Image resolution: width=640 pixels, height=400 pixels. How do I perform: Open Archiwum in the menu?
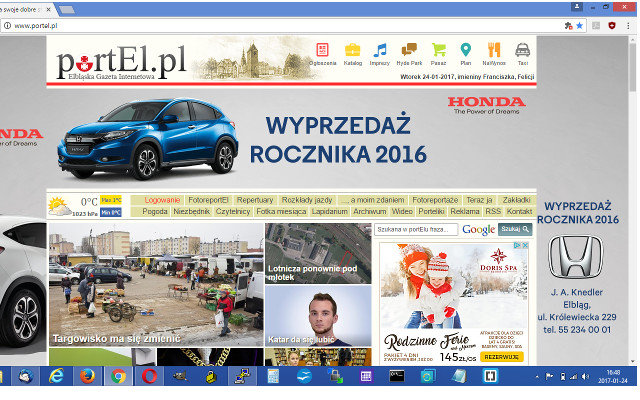click(x=370, y=211)
